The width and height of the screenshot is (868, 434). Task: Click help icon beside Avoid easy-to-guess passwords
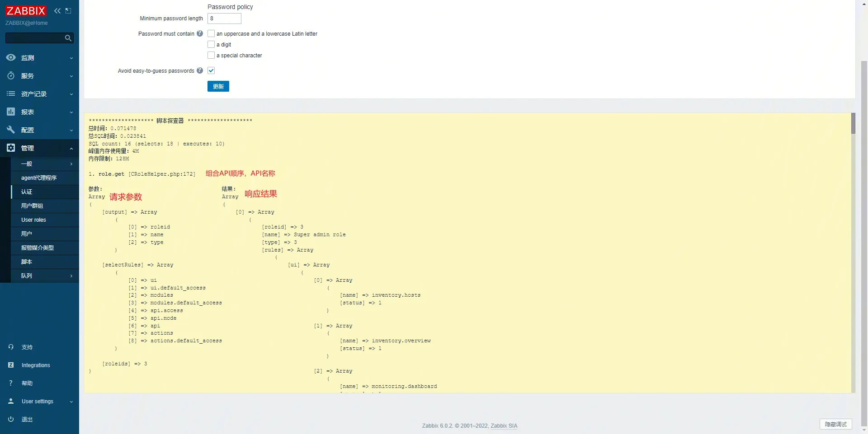click(x=200, y=70)
